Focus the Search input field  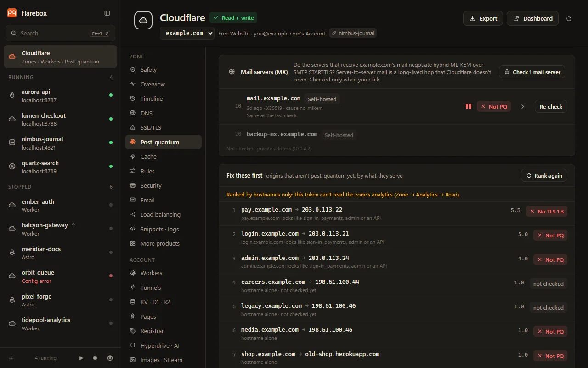pyautogui.click(x=60, y=34)
